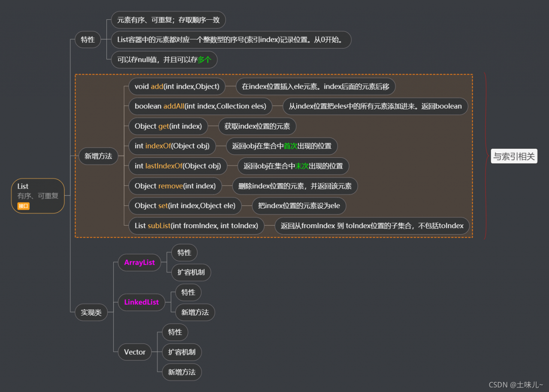
Task: Expand the 新增方法 node under Vector
Action: 182,372
